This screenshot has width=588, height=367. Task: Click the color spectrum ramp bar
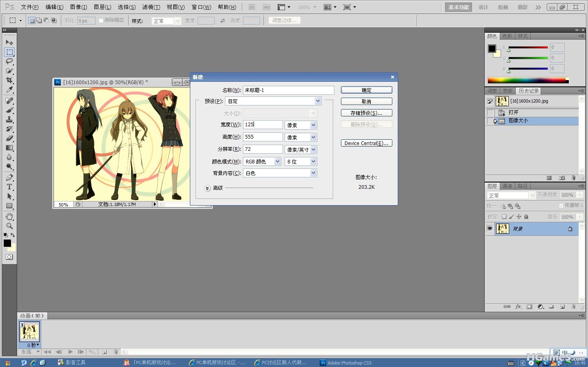click(x=528, y=80)
